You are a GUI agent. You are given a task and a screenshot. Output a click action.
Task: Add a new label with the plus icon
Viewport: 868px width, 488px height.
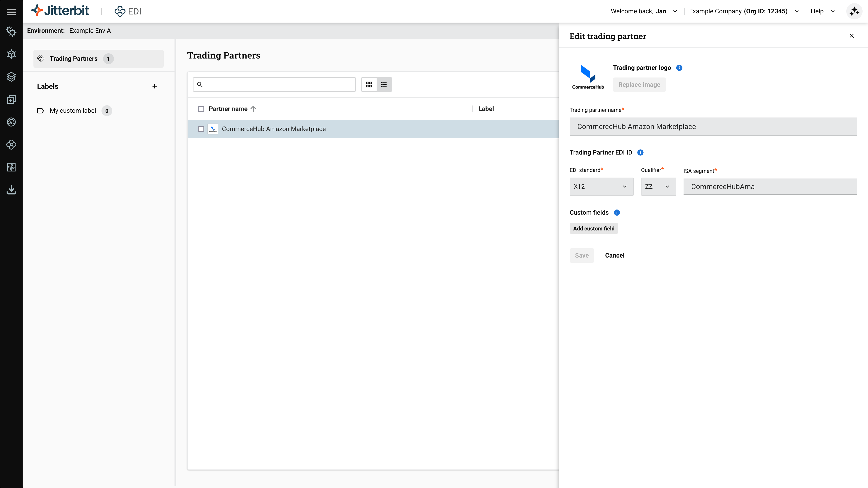tap(154, 87)
